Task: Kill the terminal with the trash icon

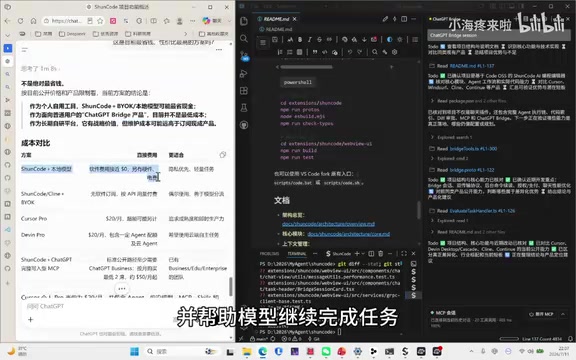Action: click(x=381, y=253)
